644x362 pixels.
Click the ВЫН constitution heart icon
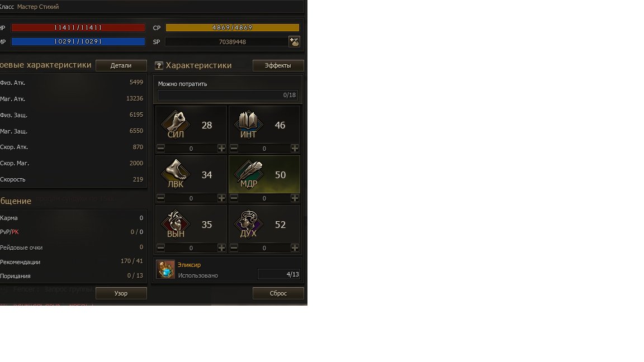(176, 224)
